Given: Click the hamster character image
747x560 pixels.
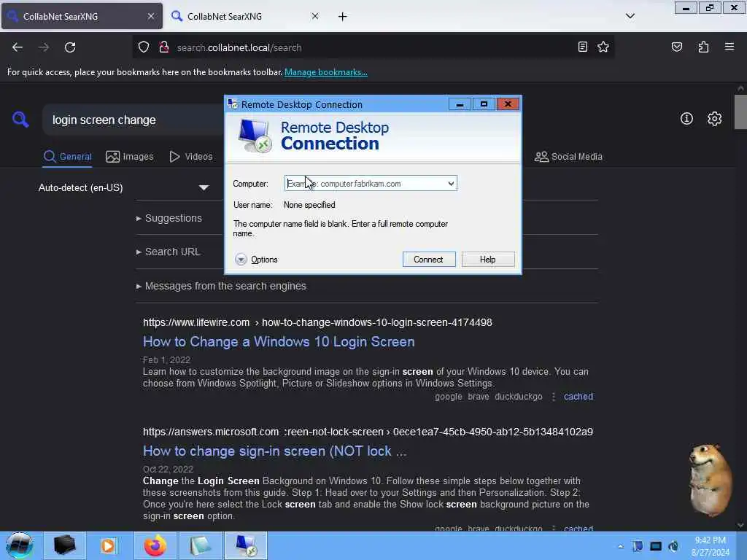Looking at the screenshot, I should [710, 480].
